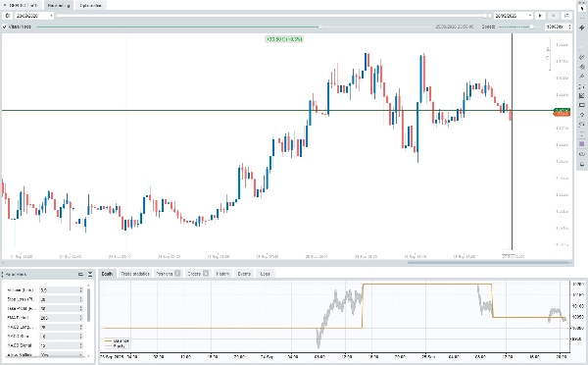Click stepper arrows of the Stop Loss field

[80, 299]
